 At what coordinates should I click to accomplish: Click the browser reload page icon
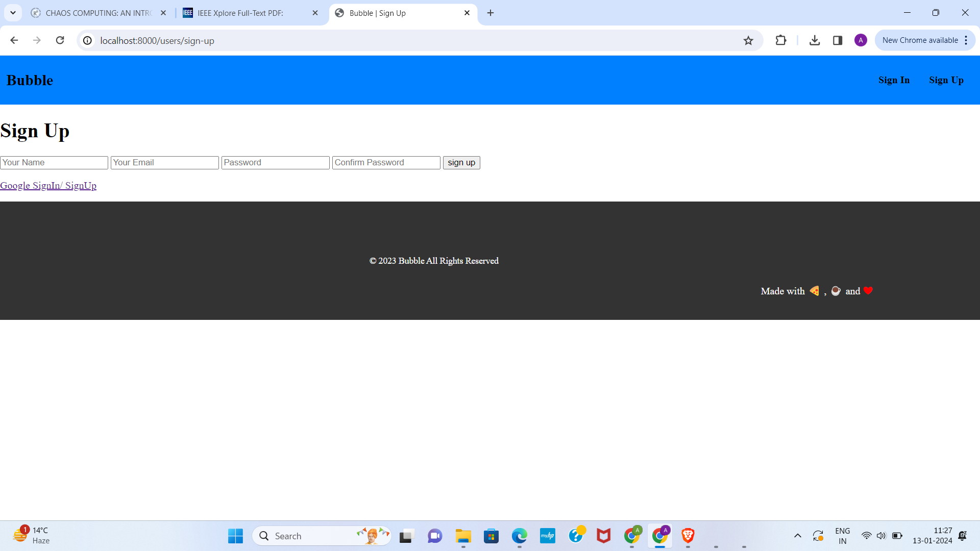[x=60, y=40]
